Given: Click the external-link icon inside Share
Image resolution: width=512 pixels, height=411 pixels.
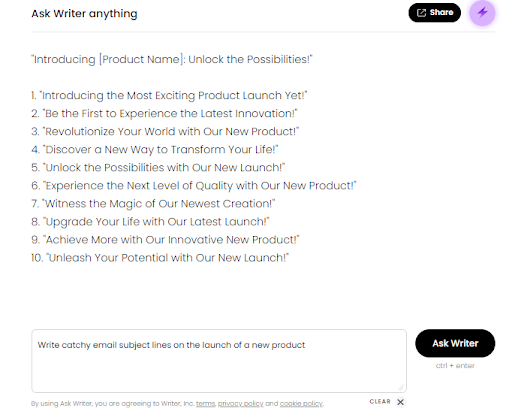Looking at the screenshot, I should (x=421, y=13).
